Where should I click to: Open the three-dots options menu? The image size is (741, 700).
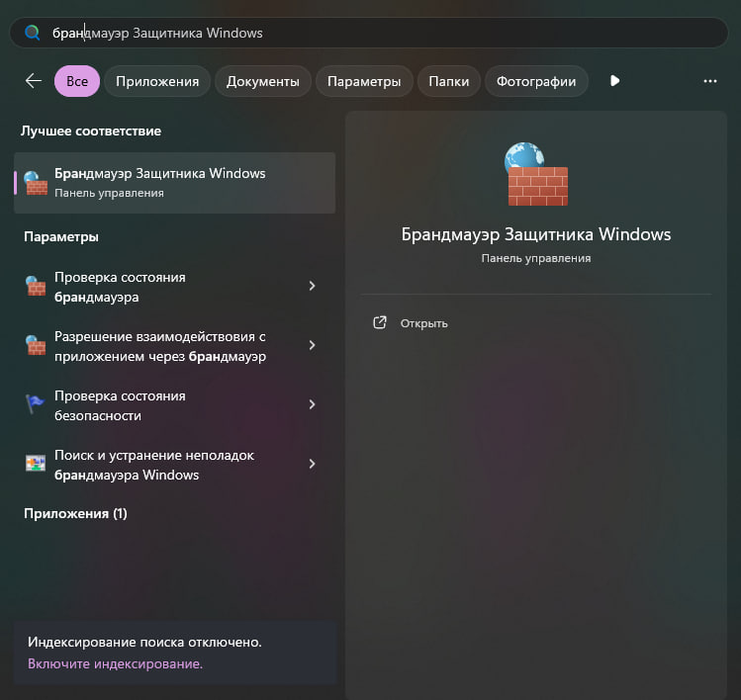click(x=709, y=81)
